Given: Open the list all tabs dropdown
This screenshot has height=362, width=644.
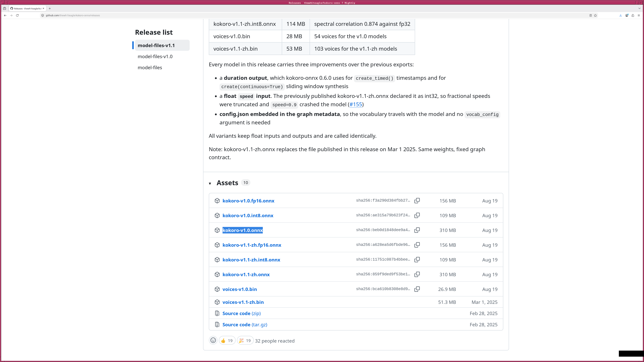Looking at the screenshot, I should (x=639, y=9).
